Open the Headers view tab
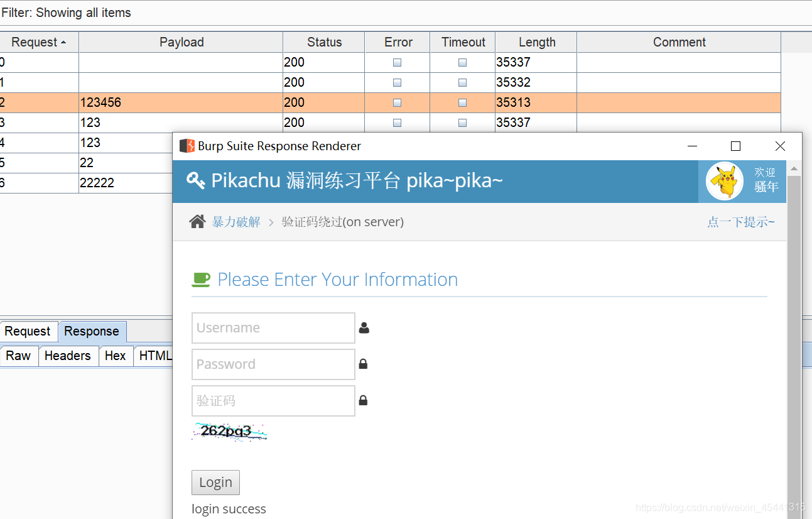 pyautogui.click(x=67, y=356)
